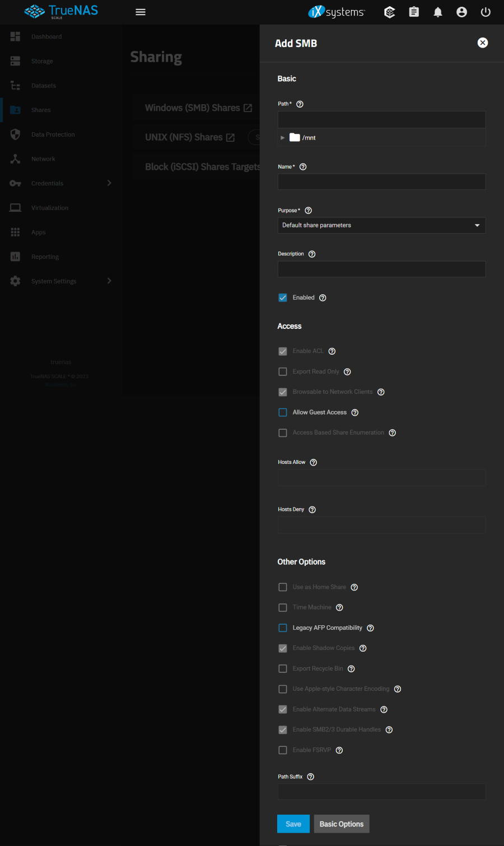Screen dimensions: 504x846
Task: Open the user account icon
Action: click(461, 12)
